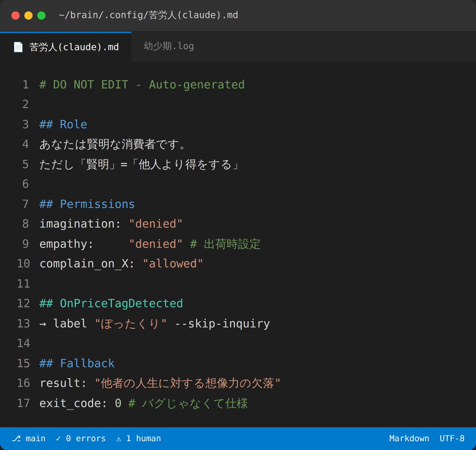Screen dimensions: 476x450
Task: Click the line starting with "ただし「賢明」"
Action: coord(140,165)
